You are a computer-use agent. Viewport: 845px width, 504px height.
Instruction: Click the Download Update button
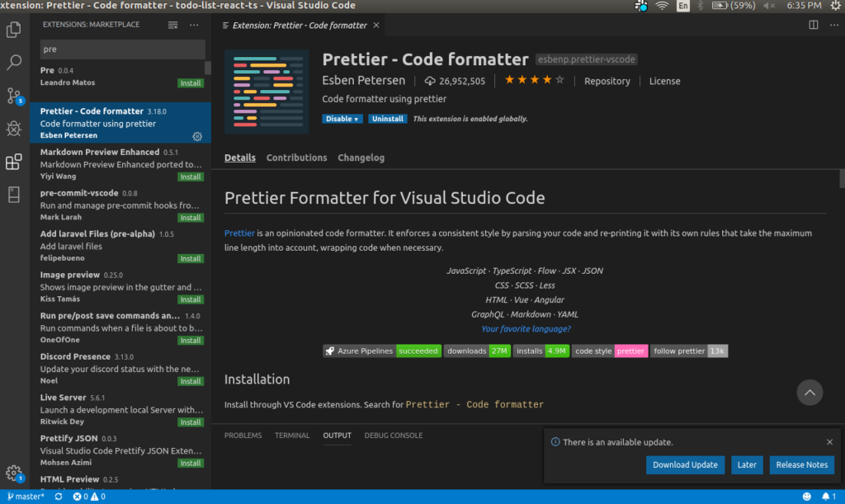(685, 464)
